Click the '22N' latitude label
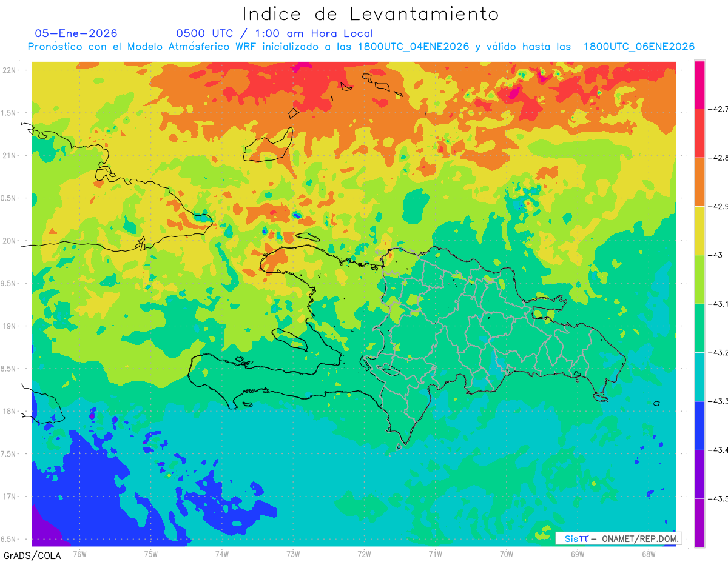 (x=10, y=70)
